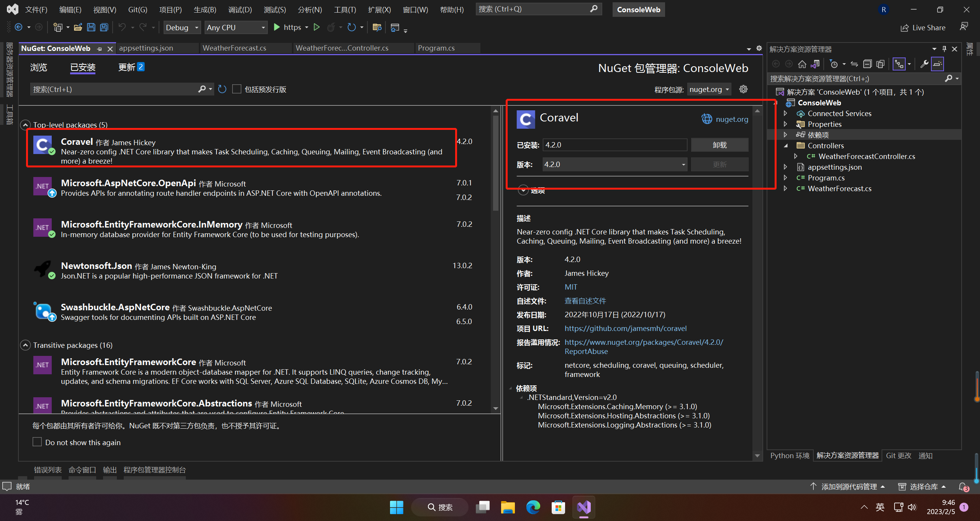Click the Home icon in Solution Explorer
Viewport: 980px width, 521px height.
click(x=802, y=64)
